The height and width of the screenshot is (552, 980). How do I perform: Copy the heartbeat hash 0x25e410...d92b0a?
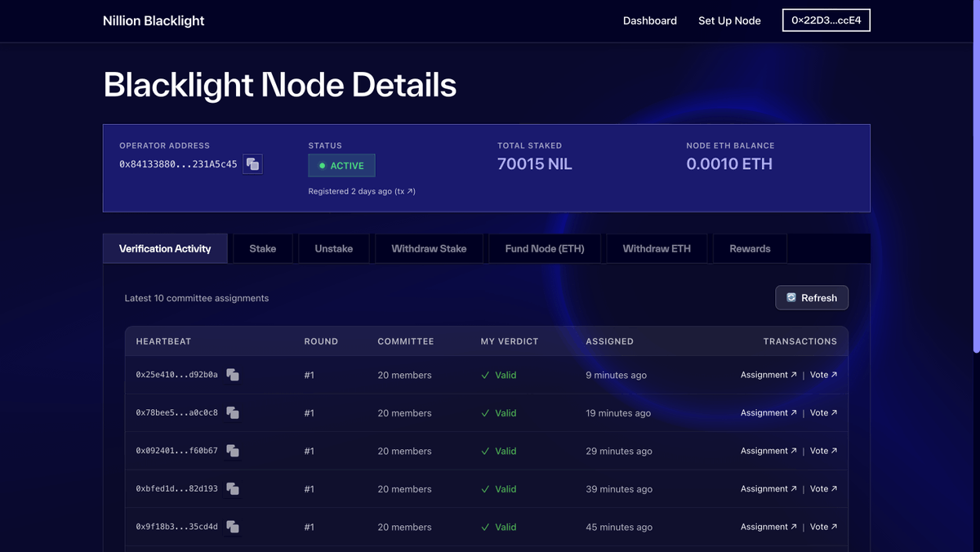(233, 375)
